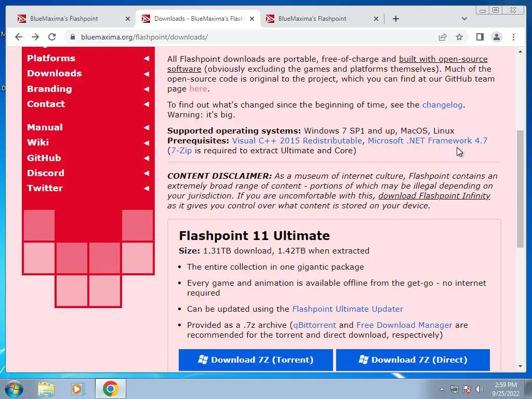
Task: Open the qBittorrent link
Action: pos(314,325)
